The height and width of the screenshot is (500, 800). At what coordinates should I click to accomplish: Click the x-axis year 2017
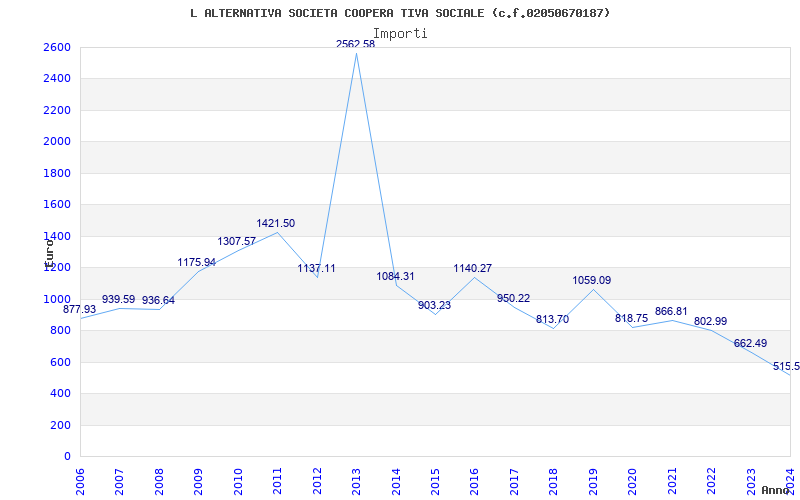(x=514, y=481)
